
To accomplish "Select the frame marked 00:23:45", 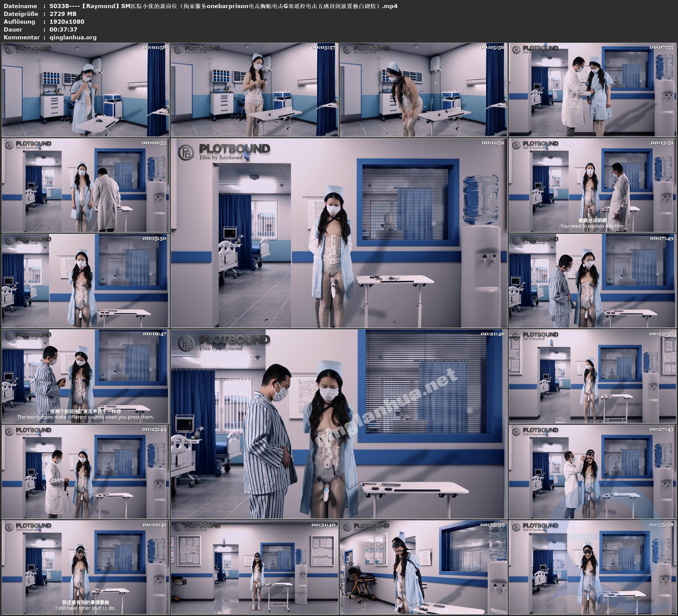I will click(x=593, y=376).
